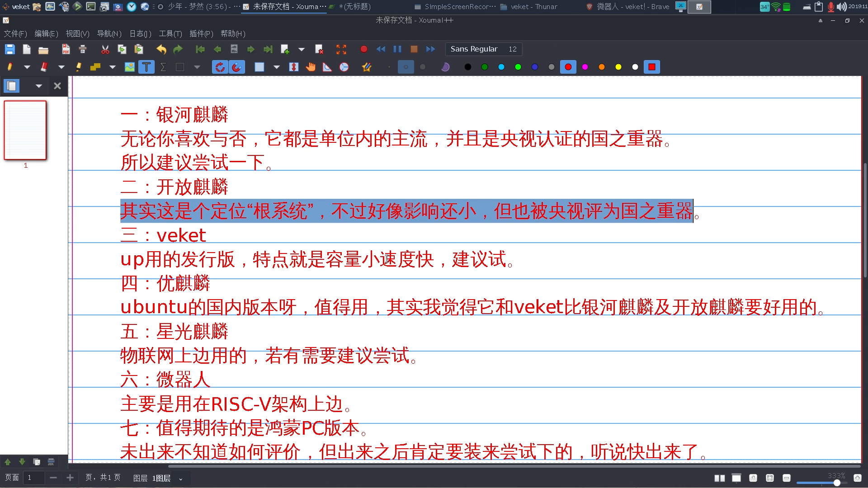
Task: Select the Insert Image tool
Action: click(130, 67)
